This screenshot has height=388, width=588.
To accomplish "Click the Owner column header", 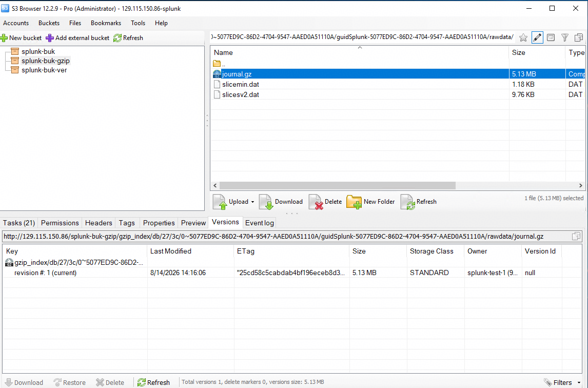I will (x=493, y=251).
